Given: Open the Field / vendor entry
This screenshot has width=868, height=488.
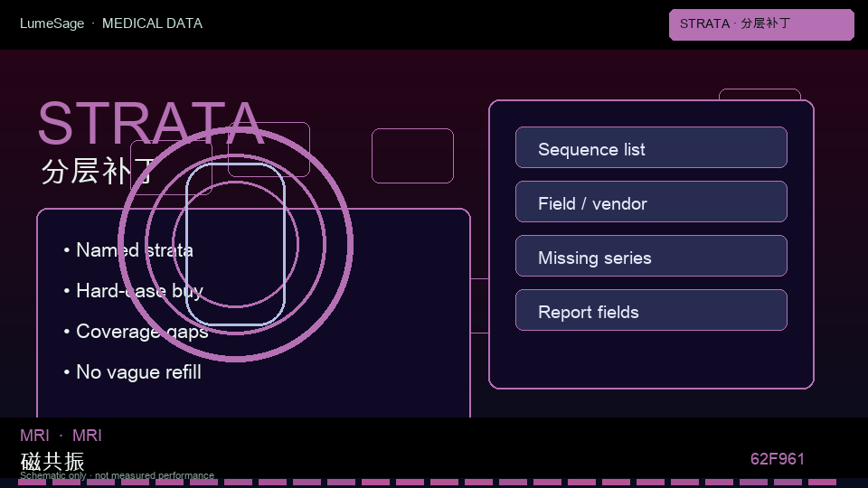Looking at the screenshot, I should pos(651,202).
